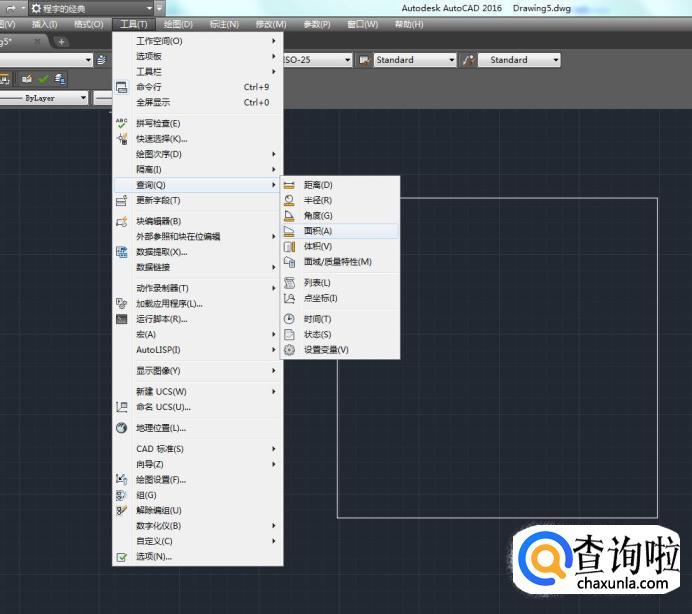Click the load application icon
The width and height of the screenshot is (692, 614).
(x=121, y=303)
